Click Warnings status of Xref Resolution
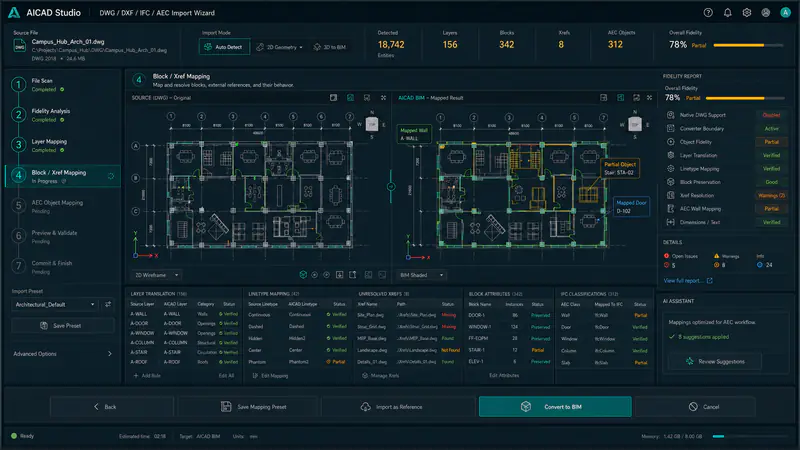The image size is (800, 450). tap(771, 195)
